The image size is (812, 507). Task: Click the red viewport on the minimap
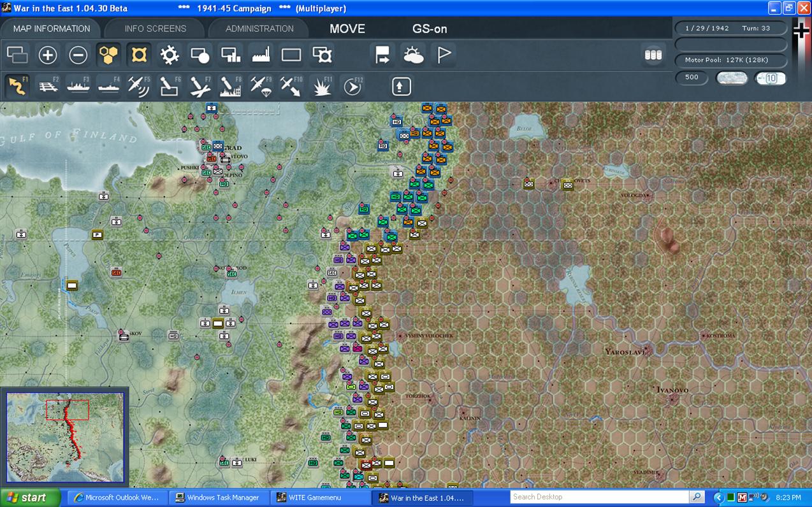pos(68,410)
